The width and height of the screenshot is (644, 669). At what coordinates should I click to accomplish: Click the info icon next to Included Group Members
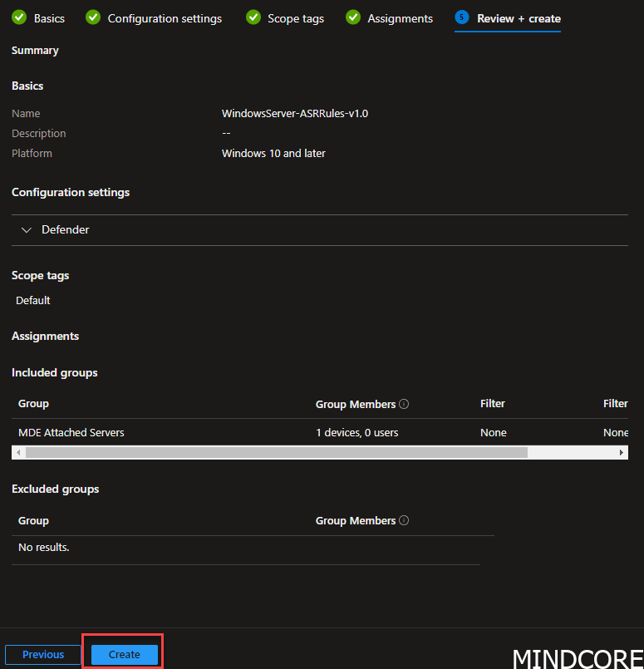coord(404,404)
